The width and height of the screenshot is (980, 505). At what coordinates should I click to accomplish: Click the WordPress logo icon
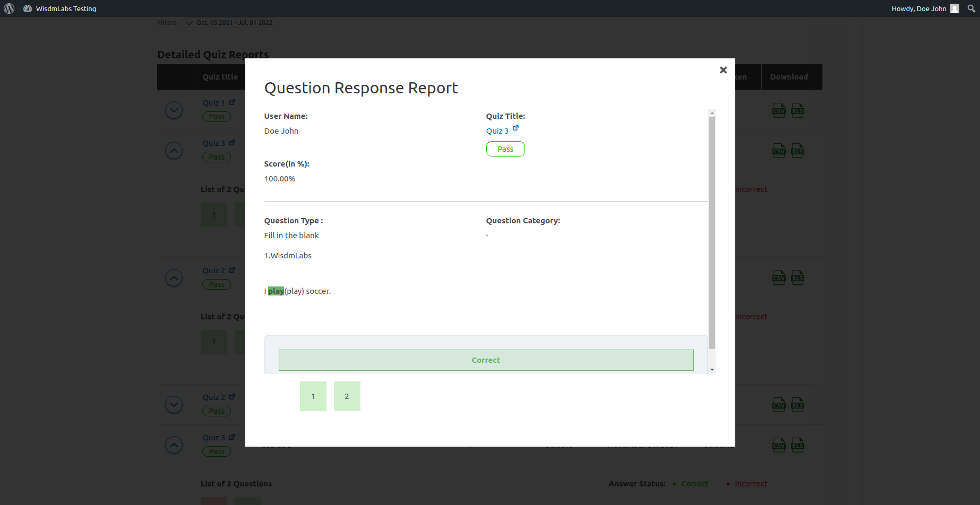[x=9, y=8]
